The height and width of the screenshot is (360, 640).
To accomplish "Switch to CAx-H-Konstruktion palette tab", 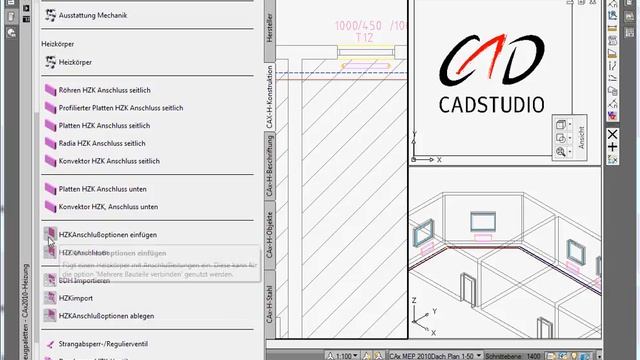I will (x=269, y=97).
